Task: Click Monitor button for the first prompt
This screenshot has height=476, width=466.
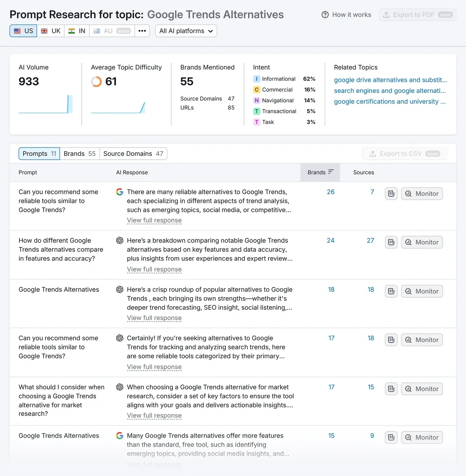Action: (x=422, y=194)
